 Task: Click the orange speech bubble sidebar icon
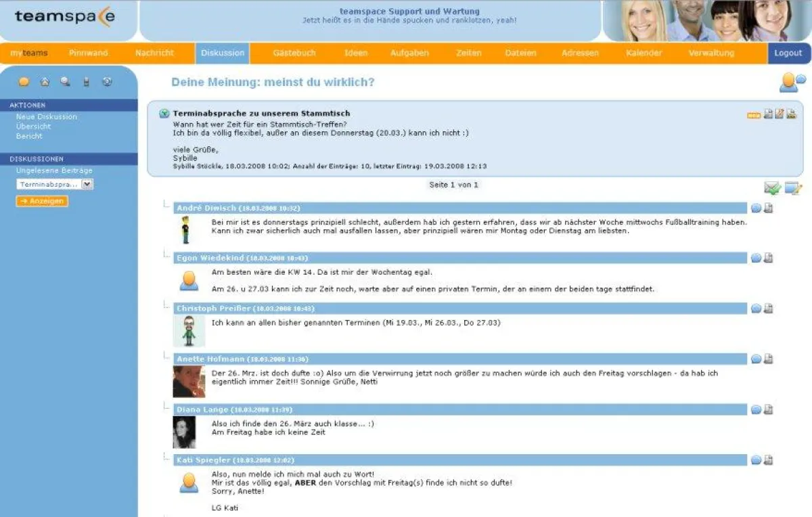coord(24,82)
